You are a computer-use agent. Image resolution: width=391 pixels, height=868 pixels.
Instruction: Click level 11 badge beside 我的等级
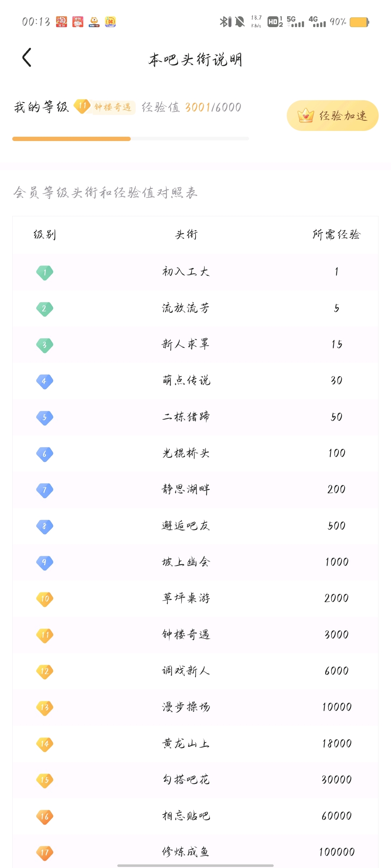point(82,106)
